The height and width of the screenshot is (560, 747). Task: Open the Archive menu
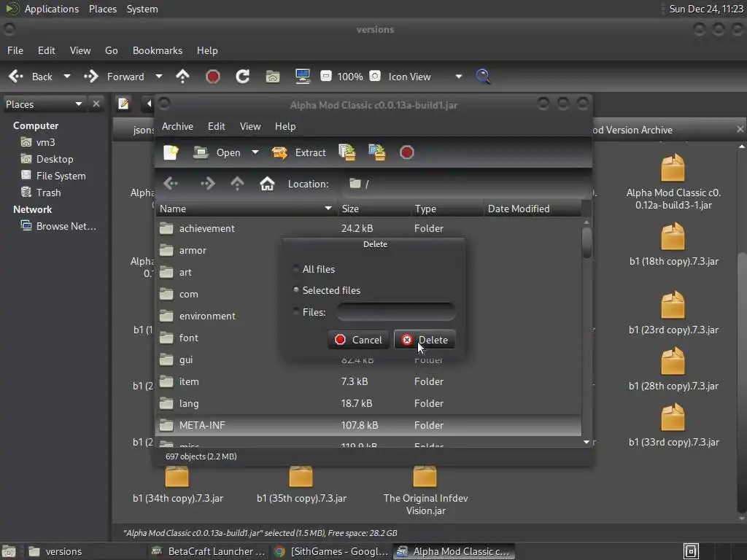coord(177,126)
